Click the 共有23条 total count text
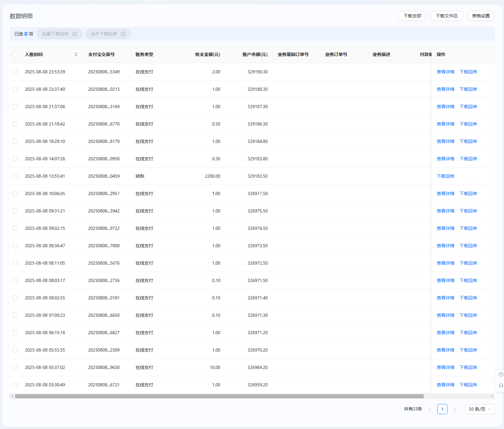 pos(413,409)
